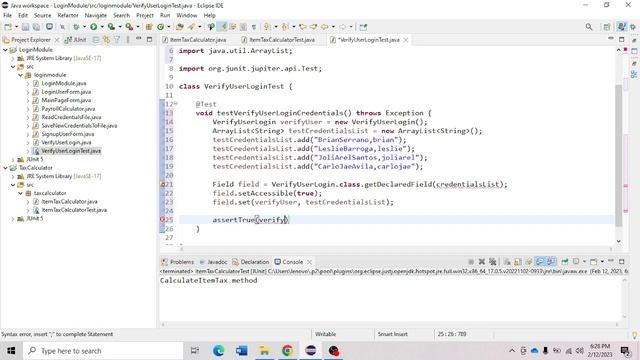The image size is (640, 360).
Task: Click the toolbar Search magnifier icon
Action: (x=589, y=27)
